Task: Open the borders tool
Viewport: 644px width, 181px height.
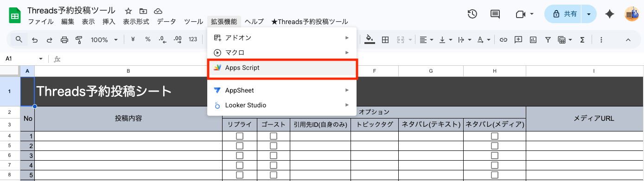Action: coord(385,40)
